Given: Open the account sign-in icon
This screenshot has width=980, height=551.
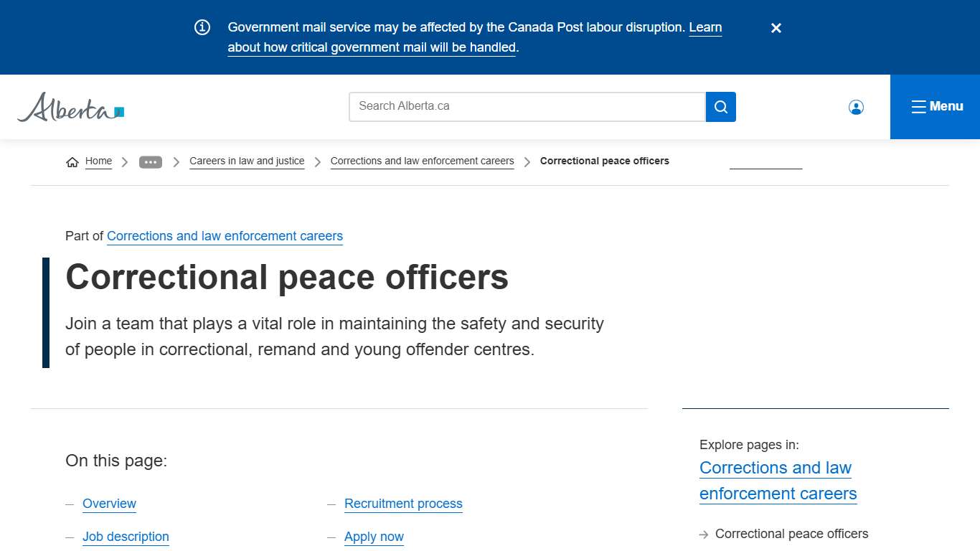Looking at the screenshot, I should coord(855,106).
